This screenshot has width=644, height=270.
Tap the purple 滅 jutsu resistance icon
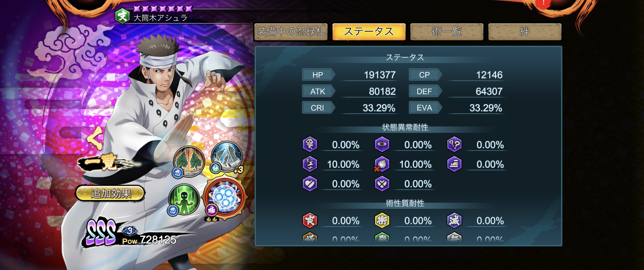coord(454,220)
